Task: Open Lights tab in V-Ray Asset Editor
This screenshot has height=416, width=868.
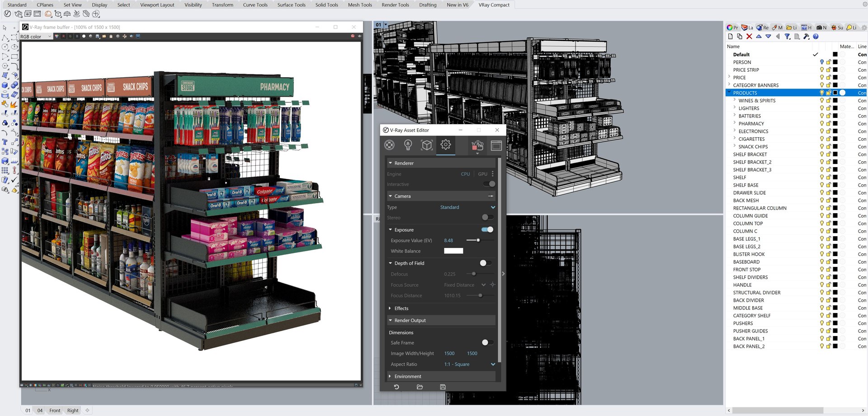Action: click(x=408, y=145)
